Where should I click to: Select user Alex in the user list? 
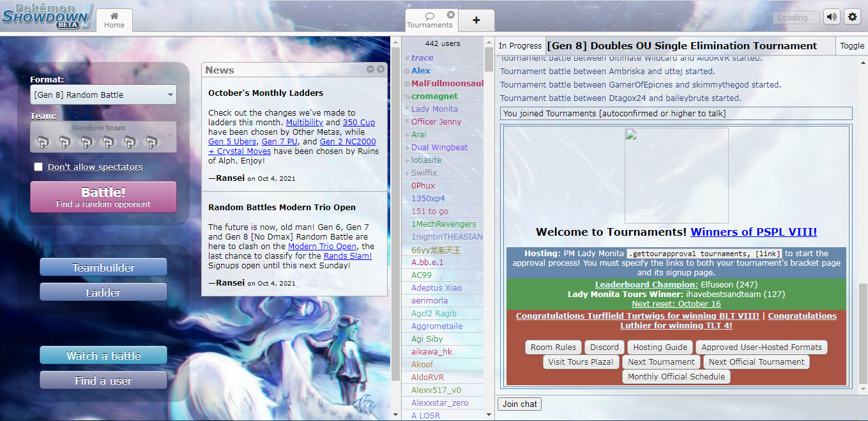(443, 70)
